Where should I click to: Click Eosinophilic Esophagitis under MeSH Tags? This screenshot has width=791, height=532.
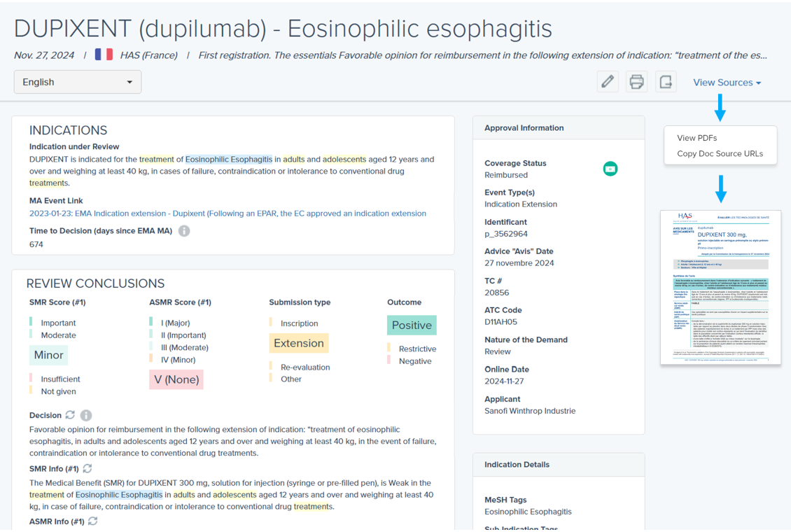pos(528,512)
